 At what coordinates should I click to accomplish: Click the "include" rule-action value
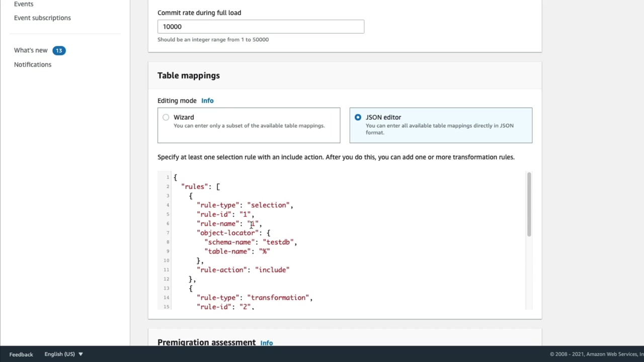pyautogui.click(x=272, y=270)
